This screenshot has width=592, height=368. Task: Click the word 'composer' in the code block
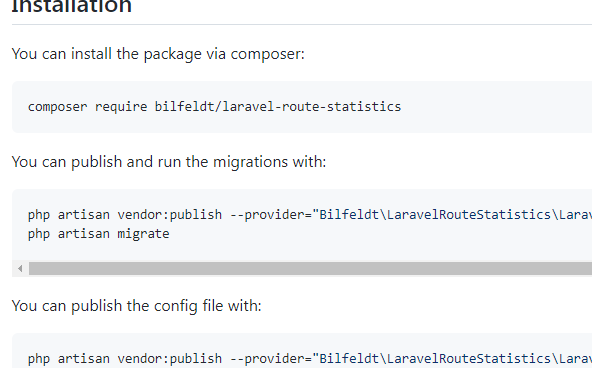(x=57, y=107)
